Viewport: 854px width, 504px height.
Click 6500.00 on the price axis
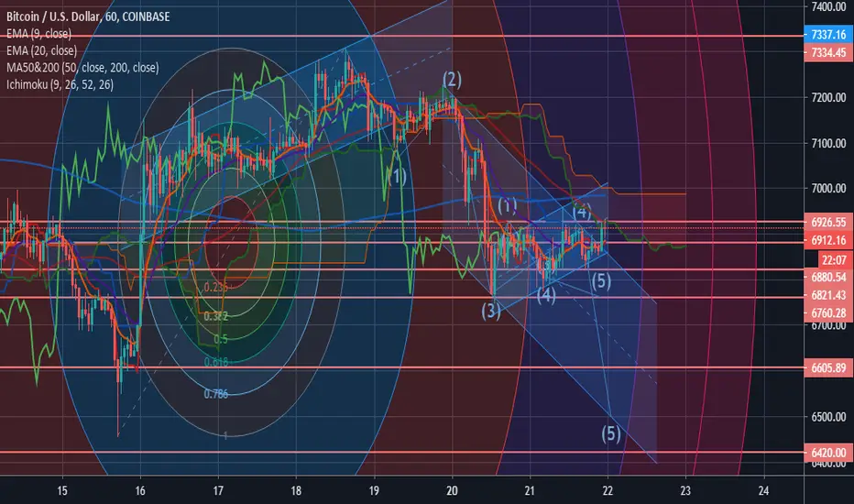828,417
